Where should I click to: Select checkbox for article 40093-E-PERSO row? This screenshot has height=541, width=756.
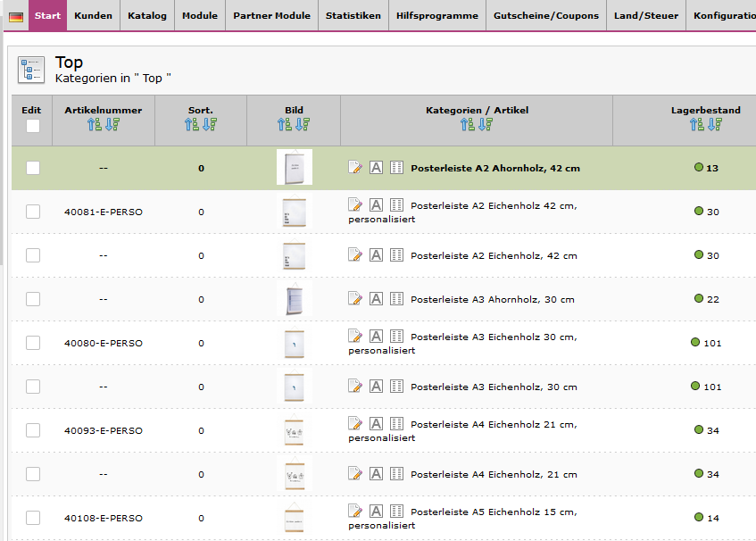(x=33, y=430)
